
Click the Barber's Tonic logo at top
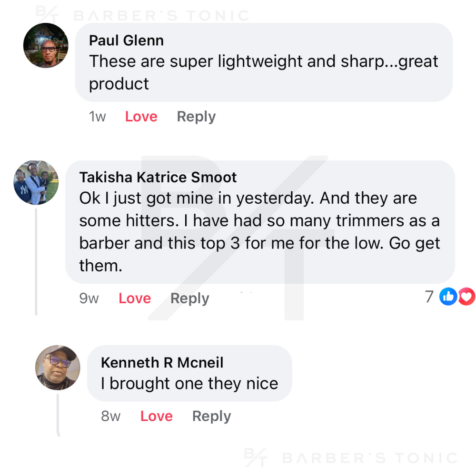click(143, 14)
